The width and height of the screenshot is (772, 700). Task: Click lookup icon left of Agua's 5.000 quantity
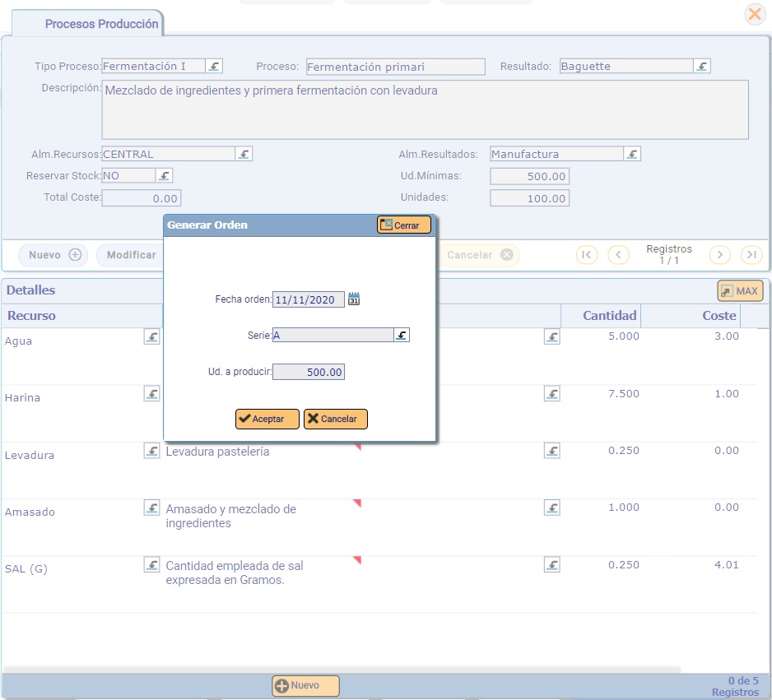pos(552,336)
